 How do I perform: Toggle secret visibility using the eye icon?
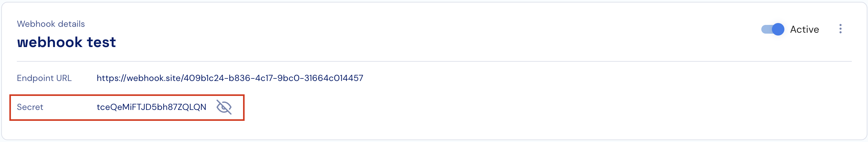click(x=224, y=107)
